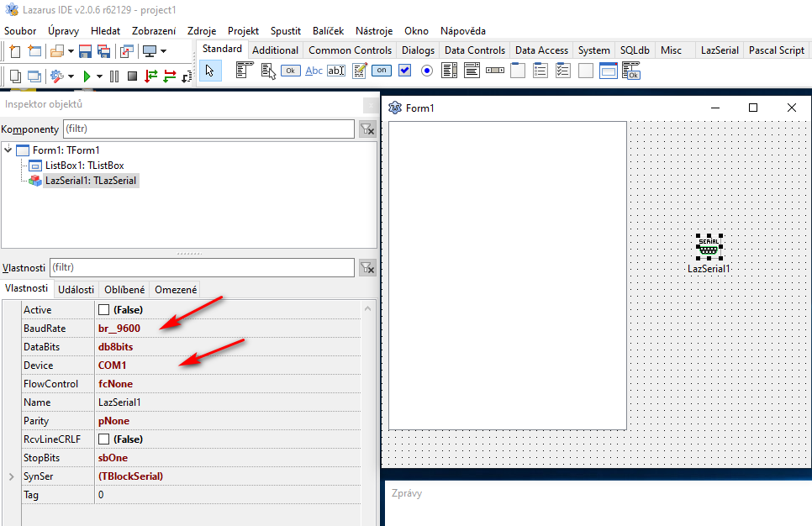The width and height of the screenshot is (812, 526).
Task: Select the TCheckGroup component icon
Action: coord(563,71)
